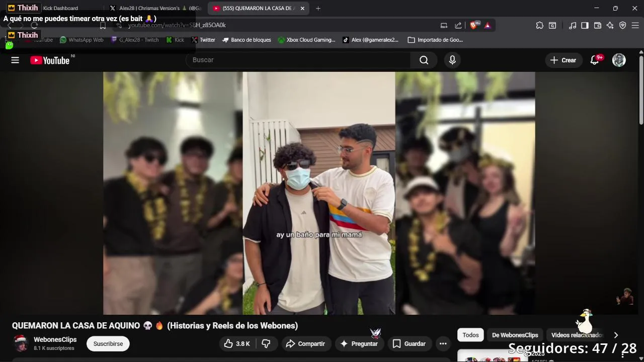Open the YouTube guide hamburger menu
The height and width of the screenshot is (362, 644).
point(15,60)
